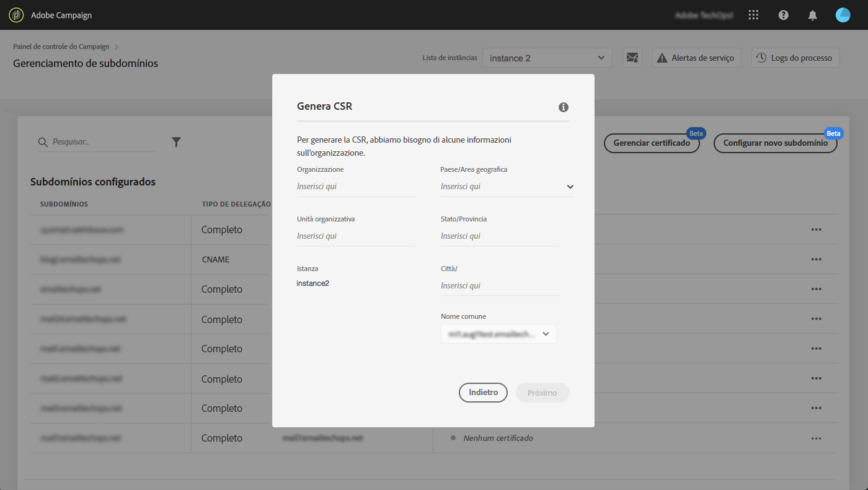Open the user profile avatar
Viewport: 868px width, 490px height.
(x=843, y=15)
